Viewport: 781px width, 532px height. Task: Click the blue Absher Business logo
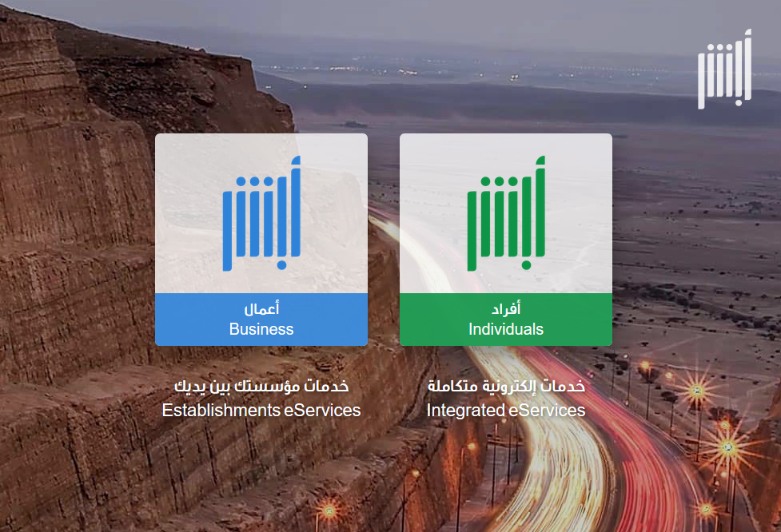(261, 213)
